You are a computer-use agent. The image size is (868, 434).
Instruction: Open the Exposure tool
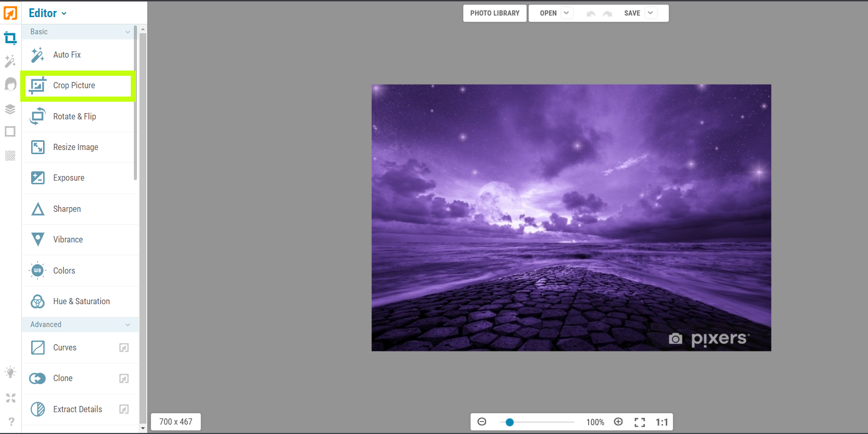coord(80,178)
